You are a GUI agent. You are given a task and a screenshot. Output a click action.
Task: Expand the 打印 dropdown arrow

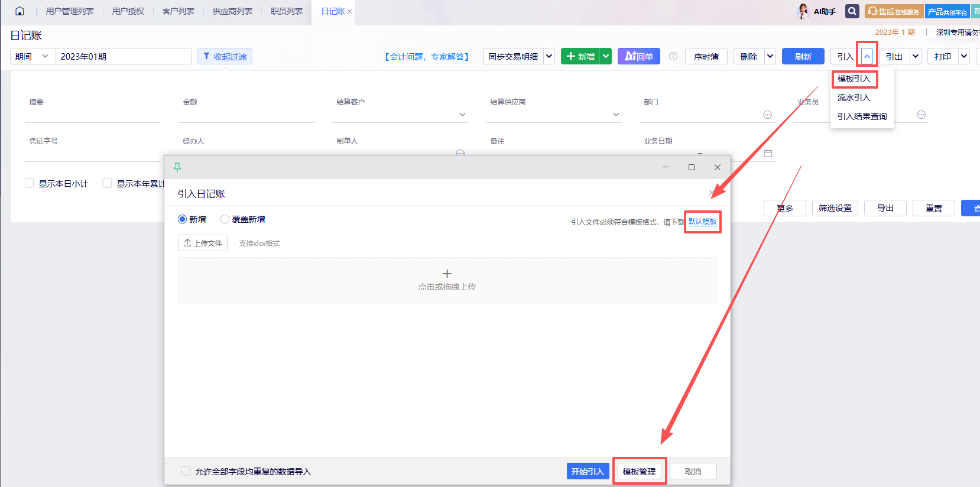click(964, 56)
